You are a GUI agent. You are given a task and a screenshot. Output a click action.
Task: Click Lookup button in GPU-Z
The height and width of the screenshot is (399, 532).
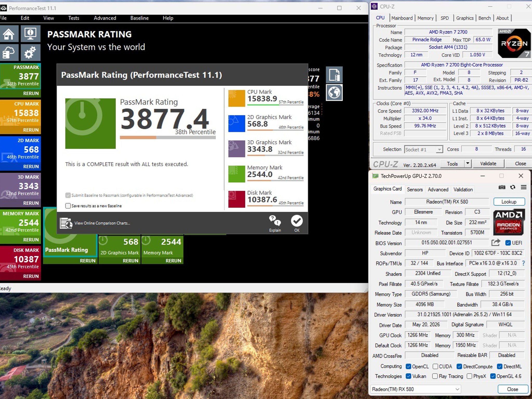pyautogui.click(x=509, y=202)
